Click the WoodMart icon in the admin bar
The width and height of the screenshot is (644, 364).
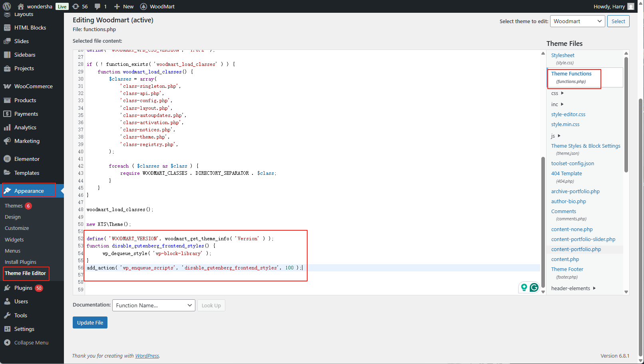pos(144,6)
